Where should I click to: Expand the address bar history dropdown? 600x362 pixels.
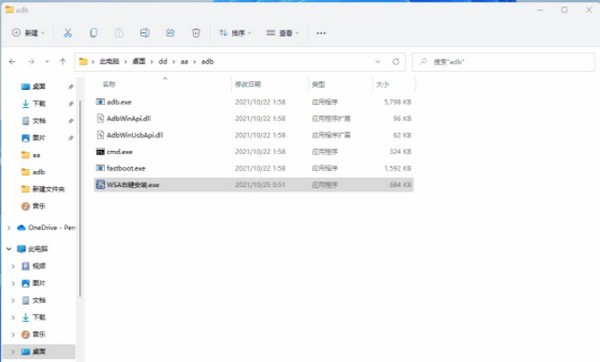point(378,61)
